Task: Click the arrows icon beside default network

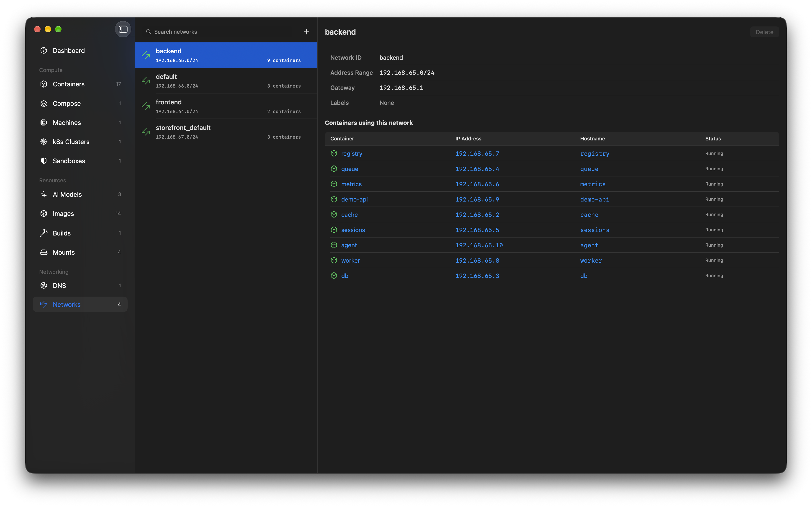Action: point(146,81)
